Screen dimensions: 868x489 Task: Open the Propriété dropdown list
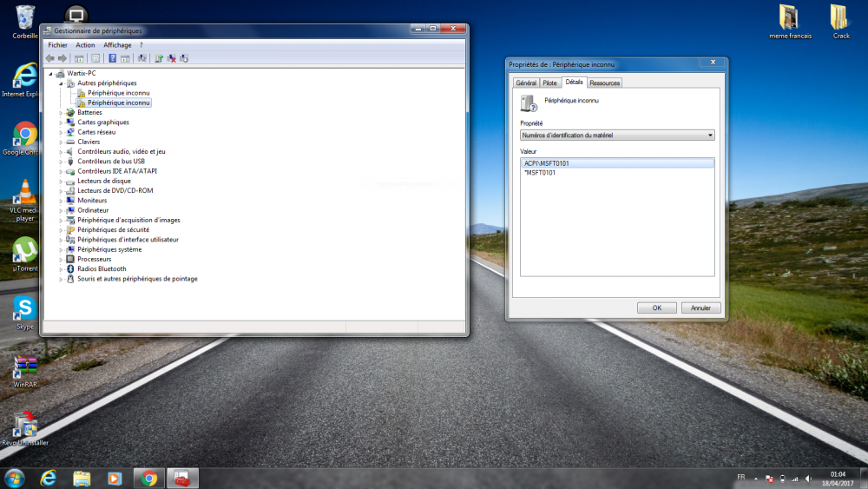[617, 135]
